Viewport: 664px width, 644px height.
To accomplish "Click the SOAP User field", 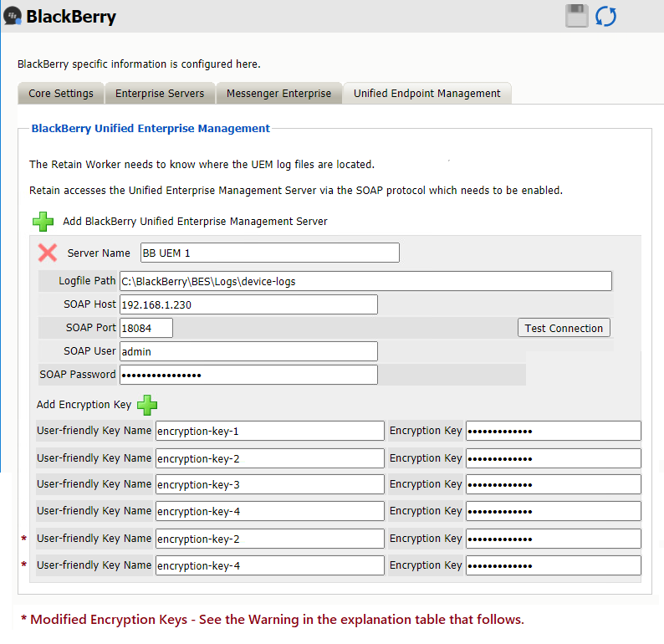I will (x=248, y=351).
